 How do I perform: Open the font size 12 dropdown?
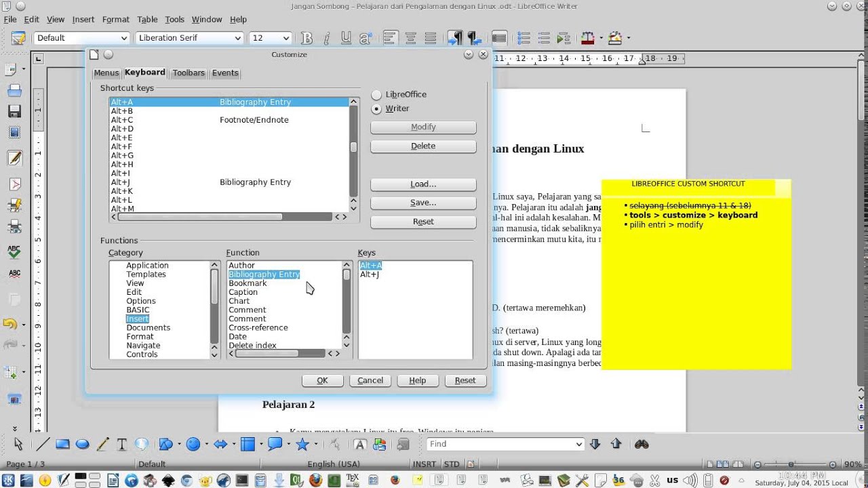pyautogui.click(x=286, y=38)
